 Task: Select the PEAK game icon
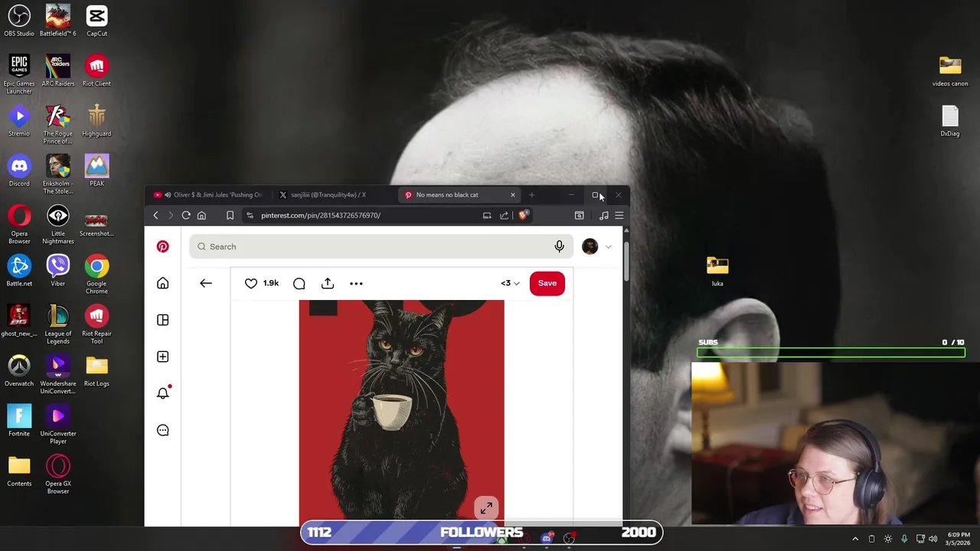coord(96,170)
